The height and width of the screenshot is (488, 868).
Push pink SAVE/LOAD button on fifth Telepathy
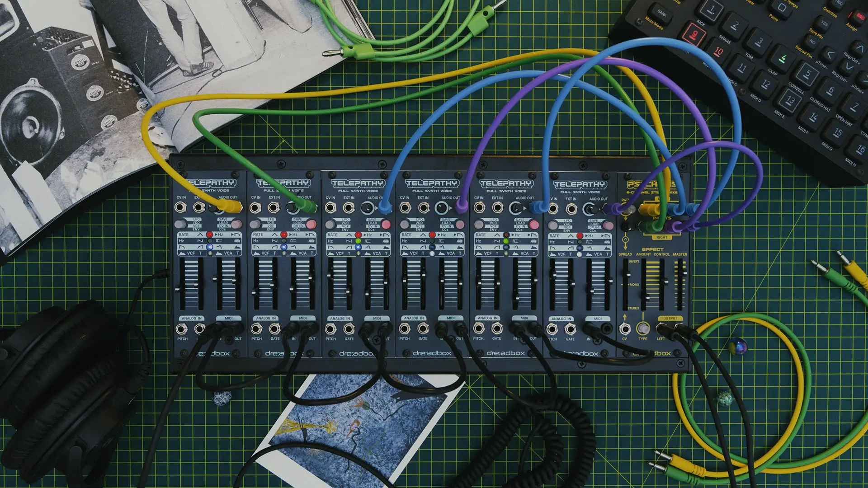[534, 225]
